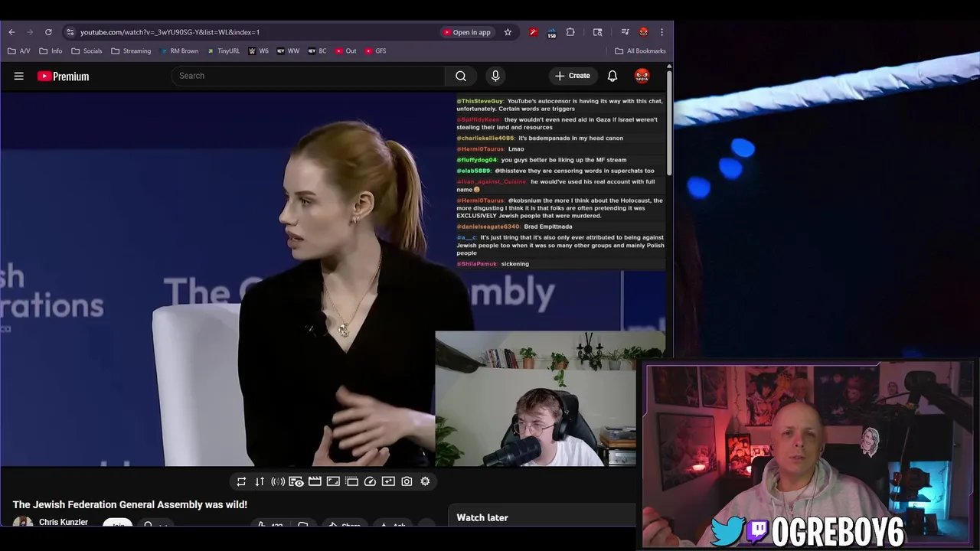Open the Extensions puzzle piece menu
This screenshot has width=980, height=551.
coord(570,32)
